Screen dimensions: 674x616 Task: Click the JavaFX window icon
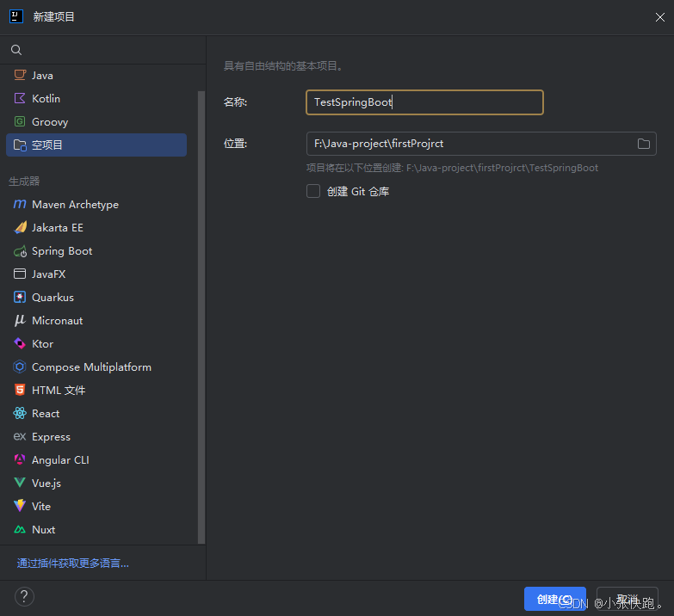click(x=20, y=274)
